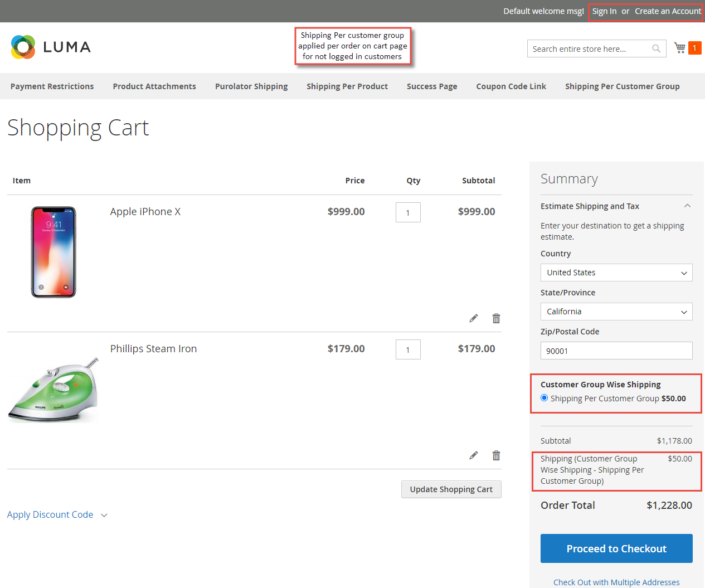The height and width of the screenshot is (588, 705).
Task: Click the search magnifier icon
Action: coord(657,48)
